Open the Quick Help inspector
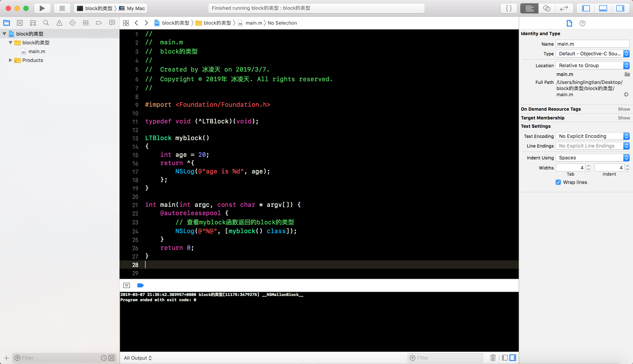Screen dimensions: 633x364 tap(582, 23)
